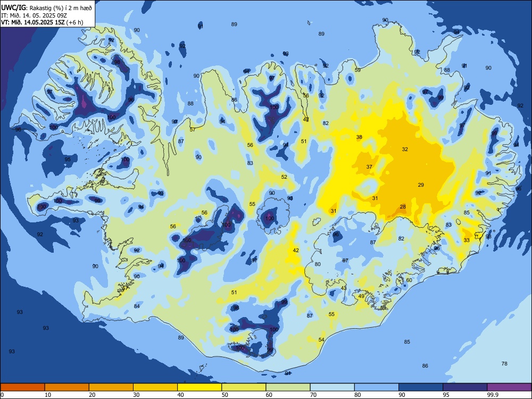Click the legend tick label '95'
Screen dimensions: 532x399
point(446,395)
